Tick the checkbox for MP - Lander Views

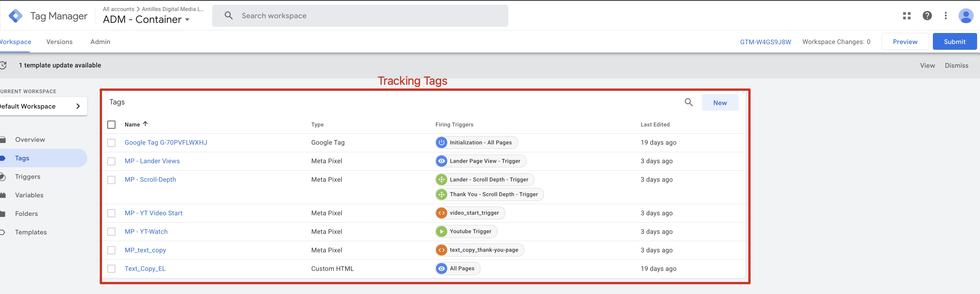click(112, 161)
